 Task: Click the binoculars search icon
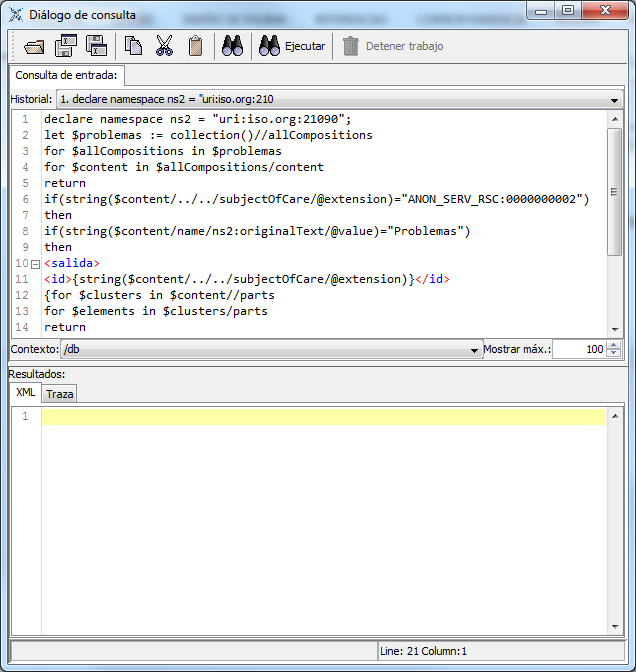pos(233,46)
